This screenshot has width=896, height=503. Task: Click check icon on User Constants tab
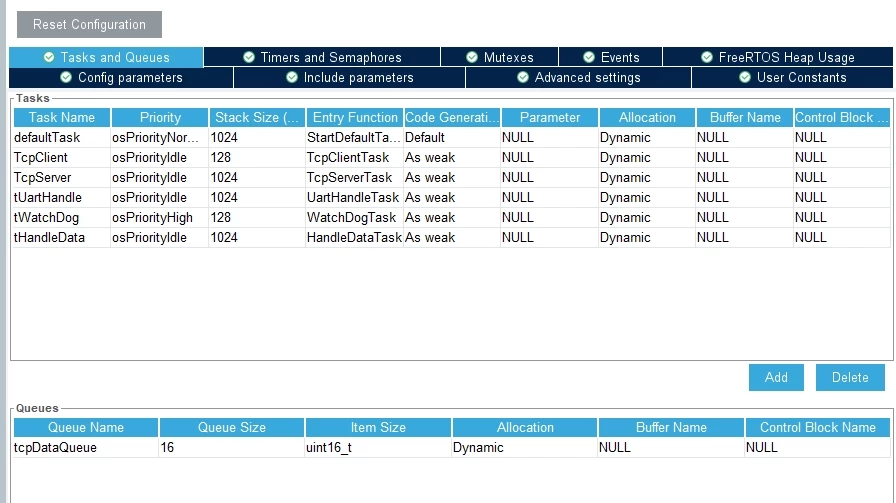pos(745,77)
